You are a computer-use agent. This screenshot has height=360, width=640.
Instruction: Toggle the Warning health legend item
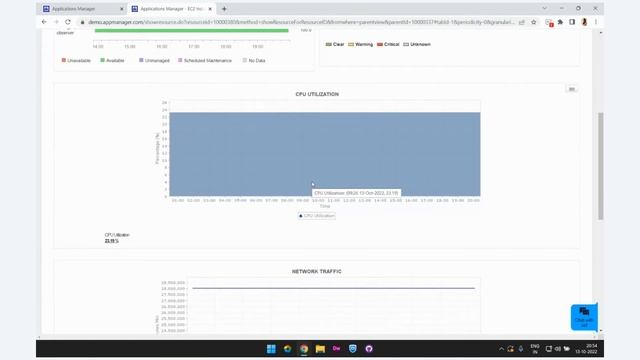click(x=360, y=44)
